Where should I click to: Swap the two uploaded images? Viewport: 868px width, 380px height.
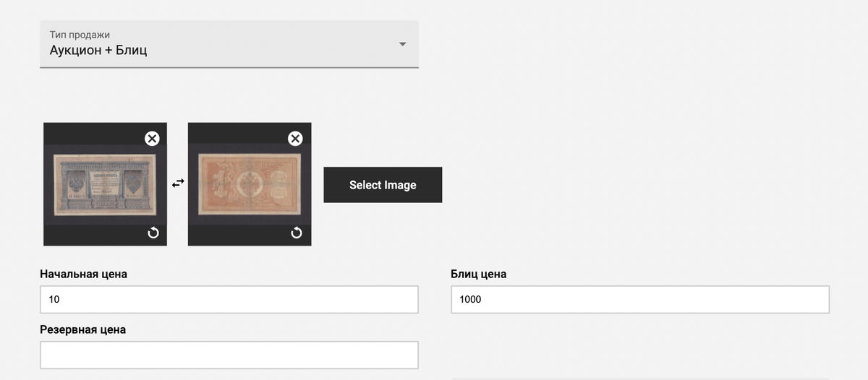tap(178, 183)
